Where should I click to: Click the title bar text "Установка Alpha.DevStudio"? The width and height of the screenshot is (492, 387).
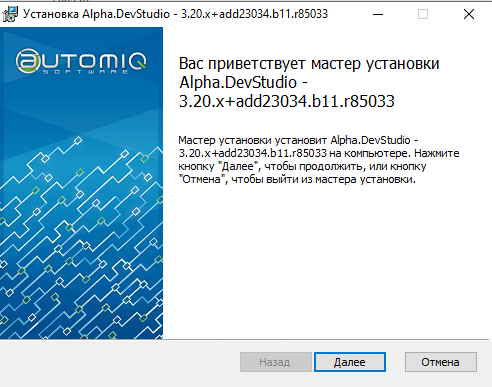96,14
